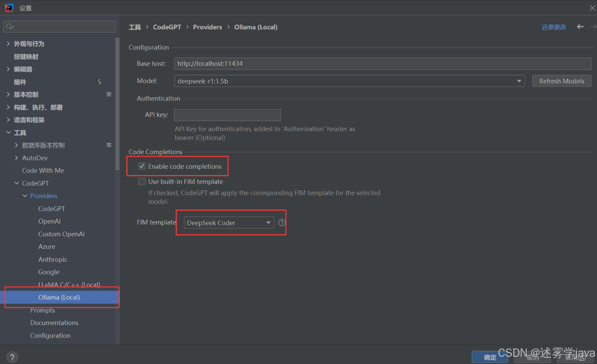Click project-level icon beside 数据库版本控制
This screenshot has width=597, height=364.
109,145
